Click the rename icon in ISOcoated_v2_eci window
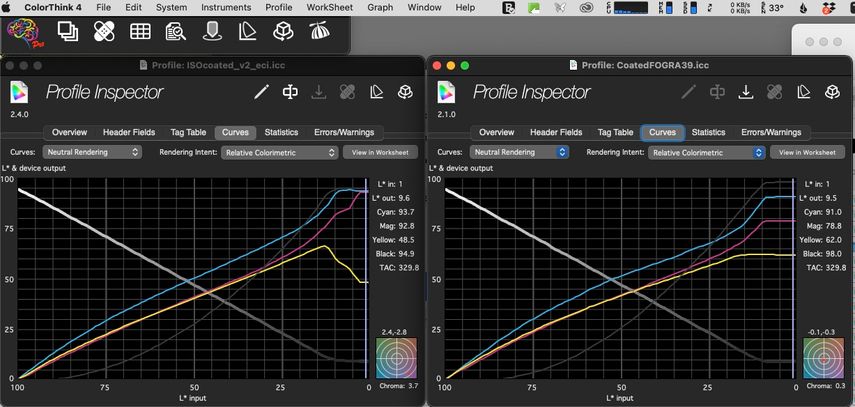This screenshot has width=855, height=407. tap(290, 92)
